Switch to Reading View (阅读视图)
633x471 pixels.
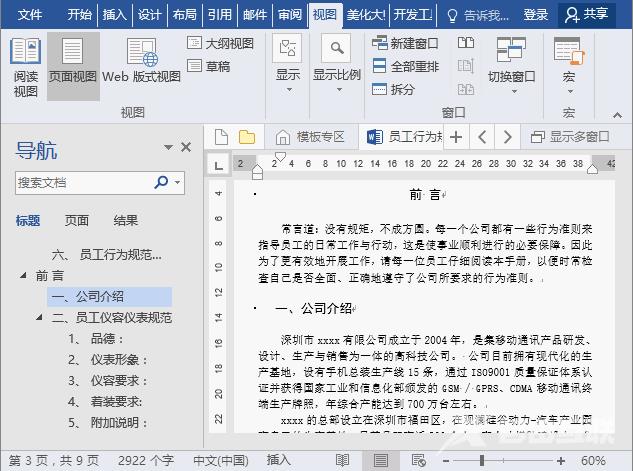click(x=25, y=67)
